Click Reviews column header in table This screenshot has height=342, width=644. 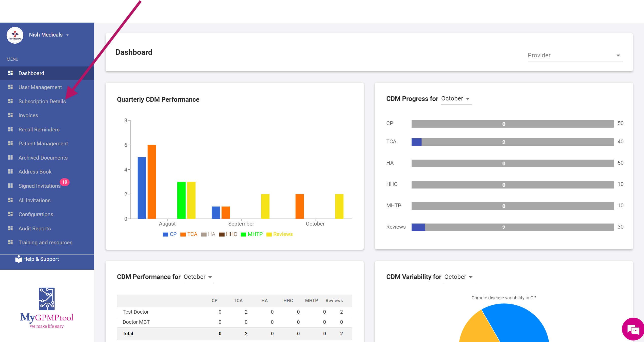[x=334, y=300]
